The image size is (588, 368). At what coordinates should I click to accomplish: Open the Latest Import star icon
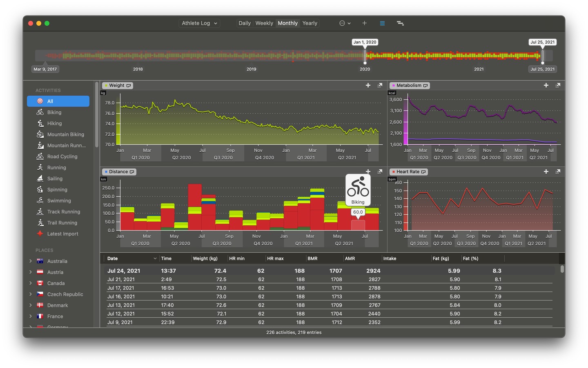tap(40, 234)
